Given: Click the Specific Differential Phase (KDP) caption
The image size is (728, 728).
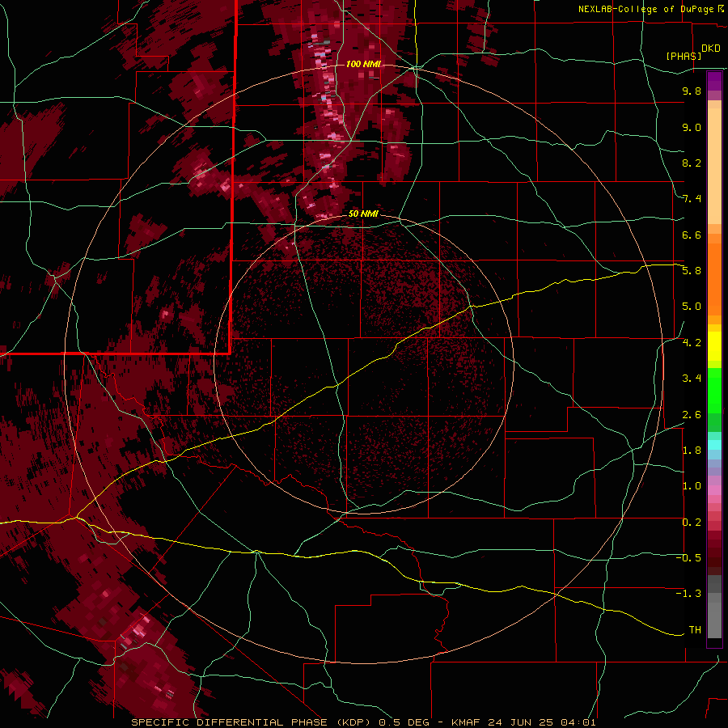Looking at the screenshot, I should 252,722.
